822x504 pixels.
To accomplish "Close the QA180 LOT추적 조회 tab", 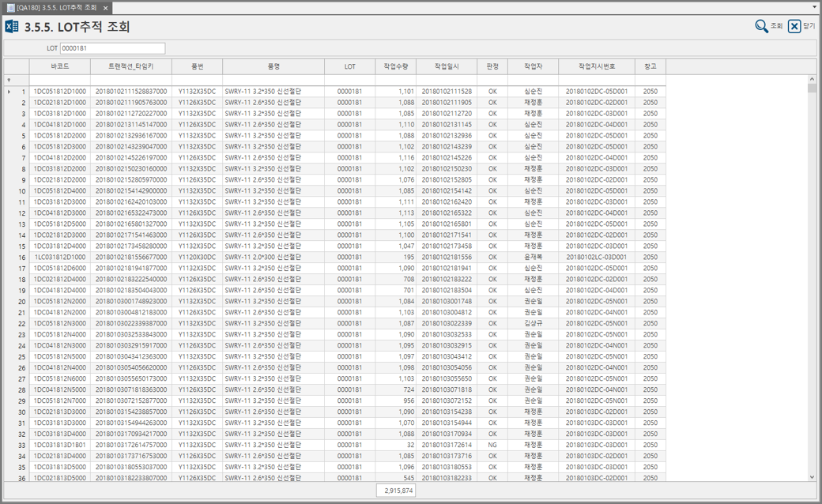I will pos(105,8).
